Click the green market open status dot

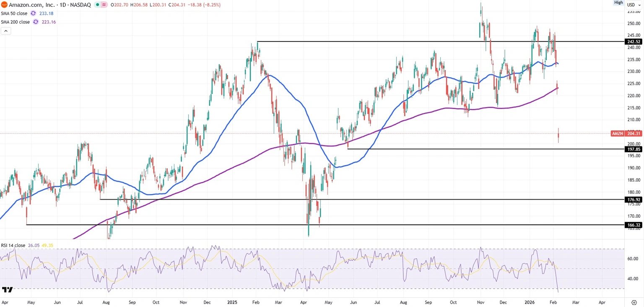[x=97, y=5]
